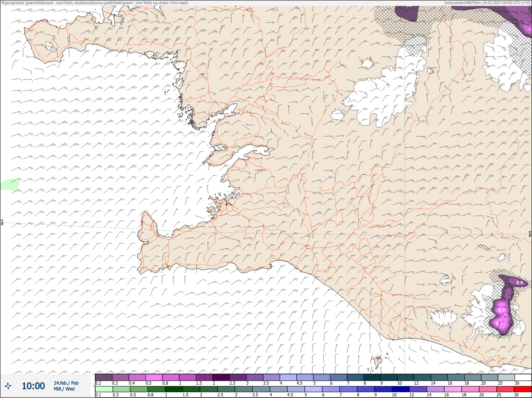Select the bright red rain swatch after the 30 label
This screenshot has width=532, height=398.
523,389
